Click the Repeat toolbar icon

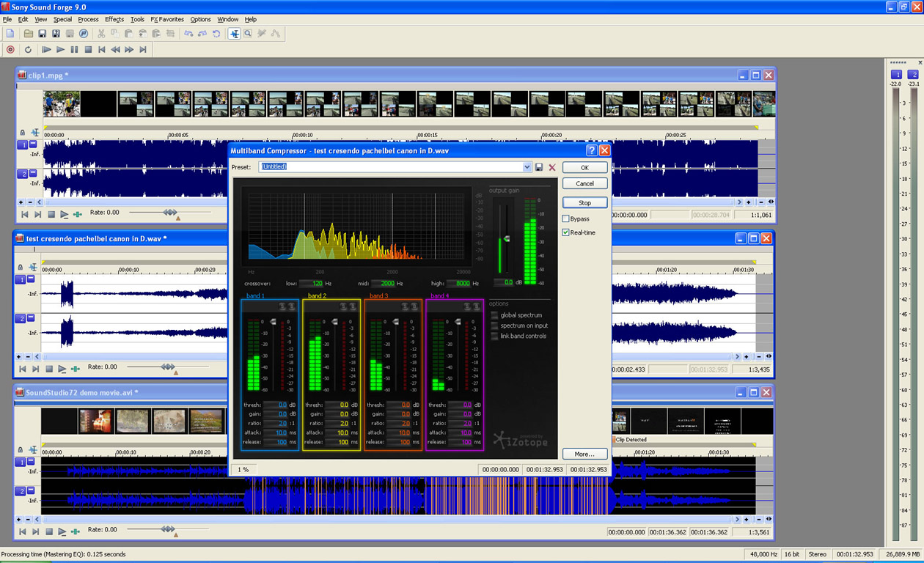pos(216,34)
